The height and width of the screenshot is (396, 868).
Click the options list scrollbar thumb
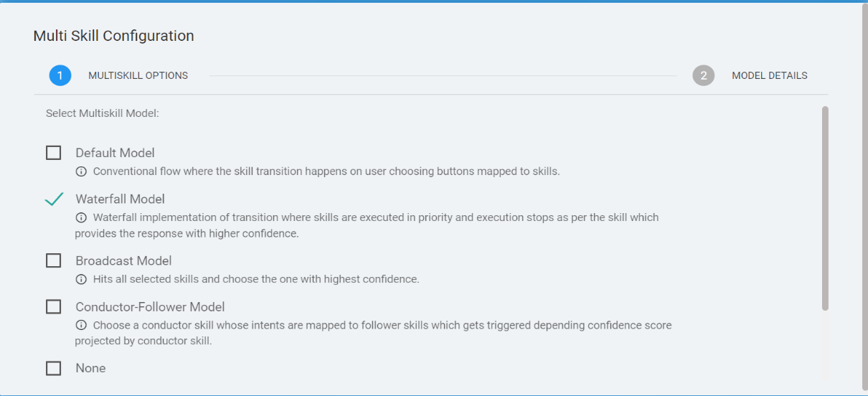[x=825, y=208]
